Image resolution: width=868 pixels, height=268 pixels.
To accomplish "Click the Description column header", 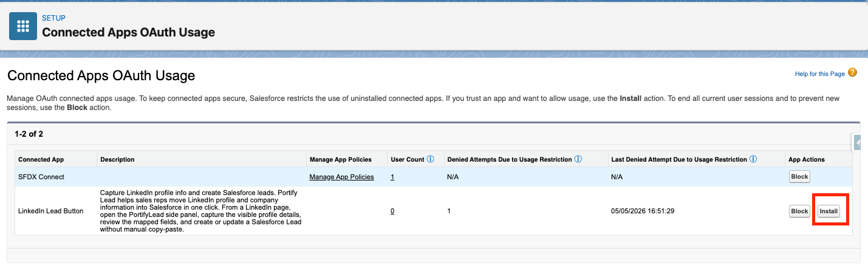I will tap(117, 159).
